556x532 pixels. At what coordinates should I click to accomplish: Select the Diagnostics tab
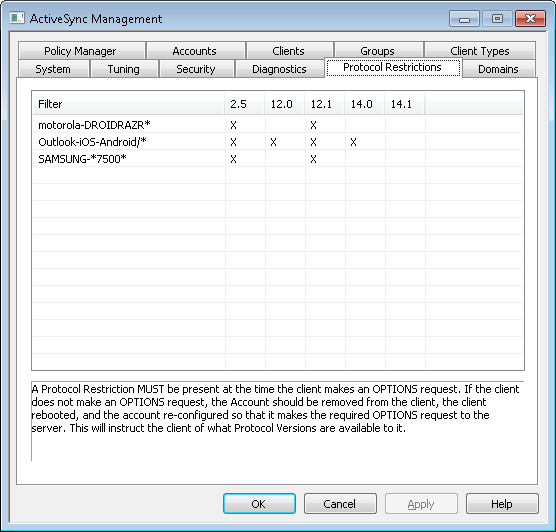point(279,69)
